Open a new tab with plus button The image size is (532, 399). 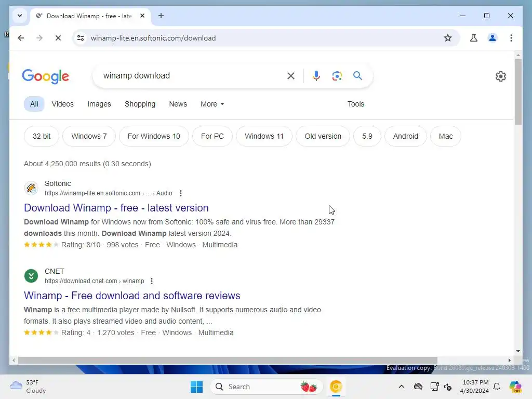point(161,16)
